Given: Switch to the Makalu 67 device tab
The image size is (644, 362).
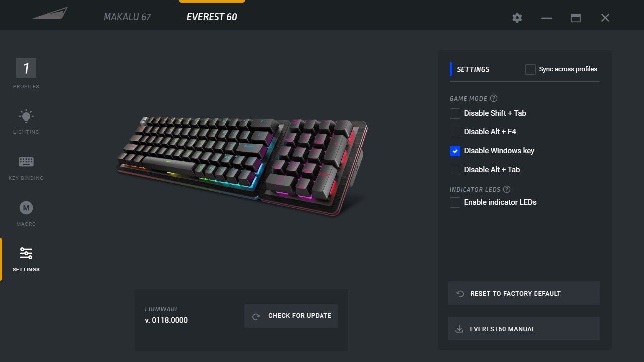Looking at the screenshot, I should (x=127, y=17).
